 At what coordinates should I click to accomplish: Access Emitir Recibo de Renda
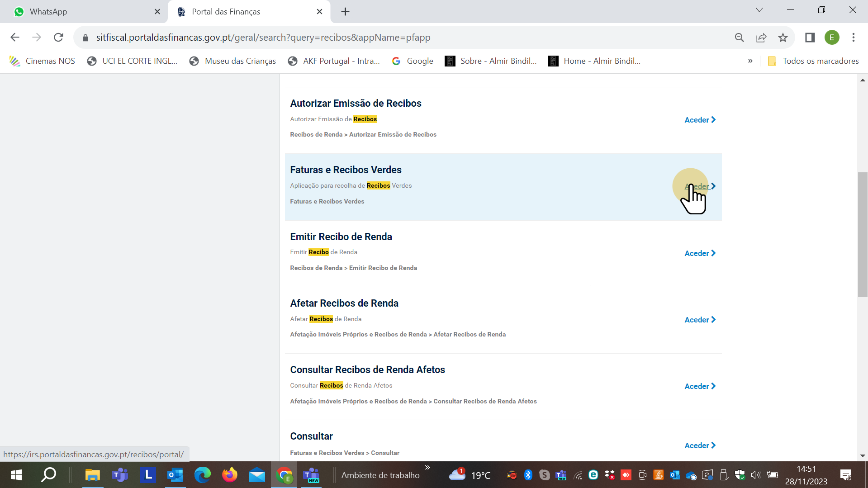700,253
